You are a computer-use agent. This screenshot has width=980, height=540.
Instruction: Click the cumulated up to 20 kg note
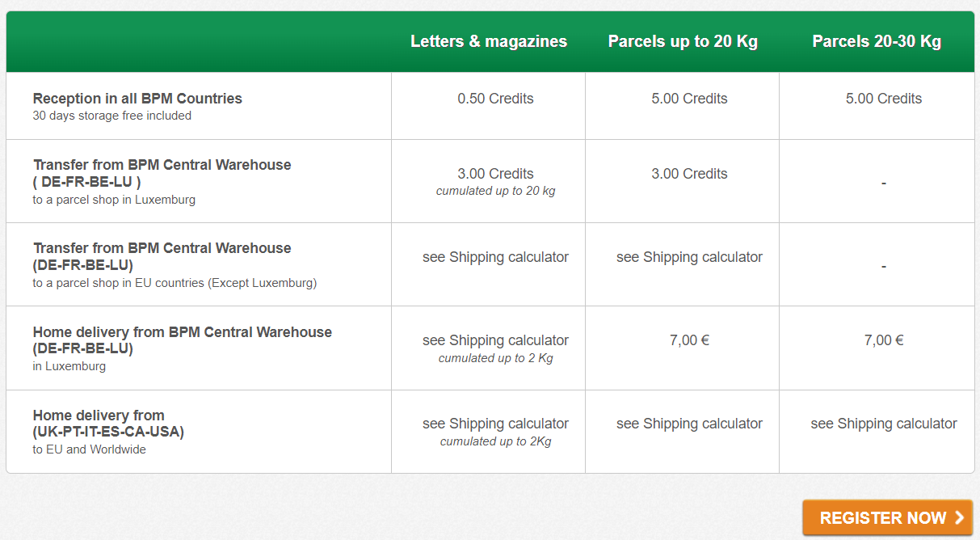pos(495,191)
